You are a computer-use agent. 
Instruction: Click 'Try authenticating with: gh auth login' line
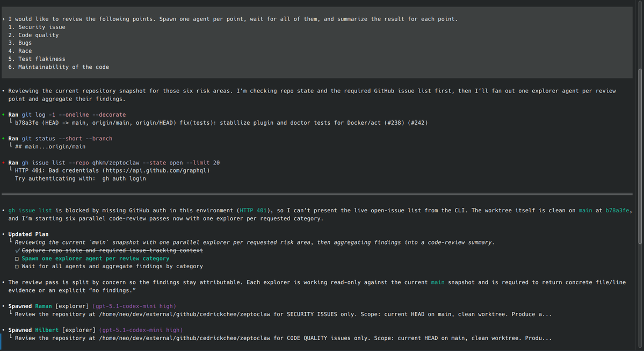[81, 179]
